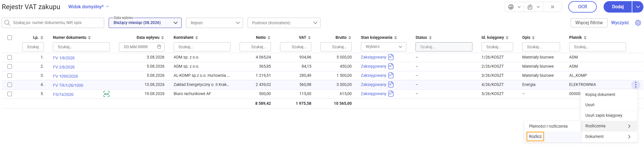Click the Wyczyść filters link
The width and height of the screenshot is (644, 145).
point(620,23)
